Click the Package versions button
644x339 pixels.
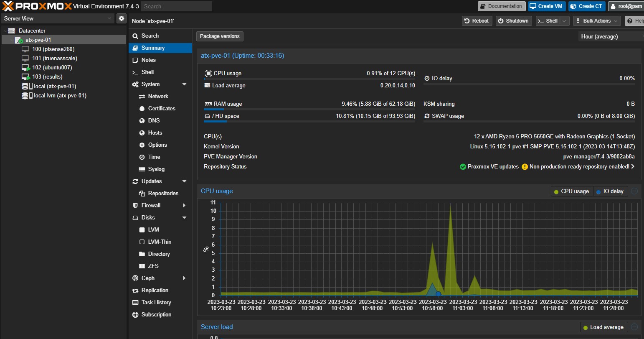click(220, 36)
